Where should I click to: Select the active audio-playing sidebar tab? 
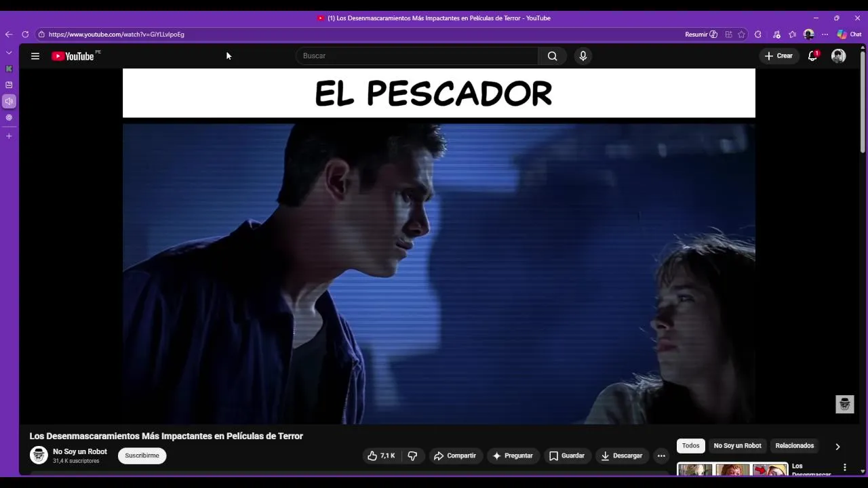(x=9, y=102)
